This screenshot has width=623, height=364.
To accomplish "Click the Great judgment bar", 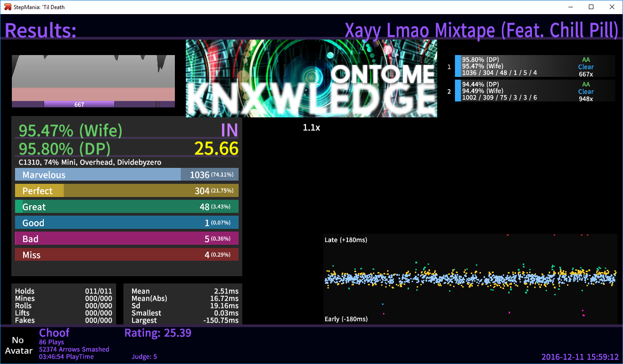I will coord(127,207).
